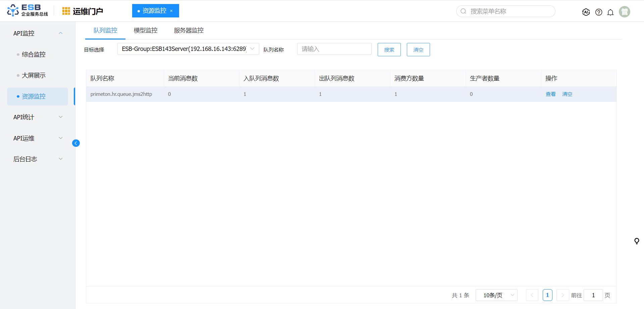Click the 队列名称 input field

(334, 49)
